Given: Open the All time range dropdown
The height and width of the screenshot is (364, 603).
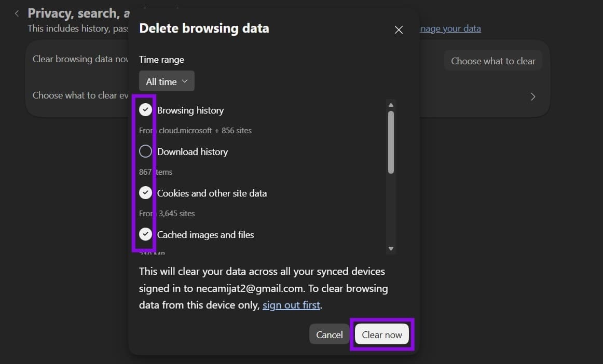Looking at the screenshot, I should point(167,81).
